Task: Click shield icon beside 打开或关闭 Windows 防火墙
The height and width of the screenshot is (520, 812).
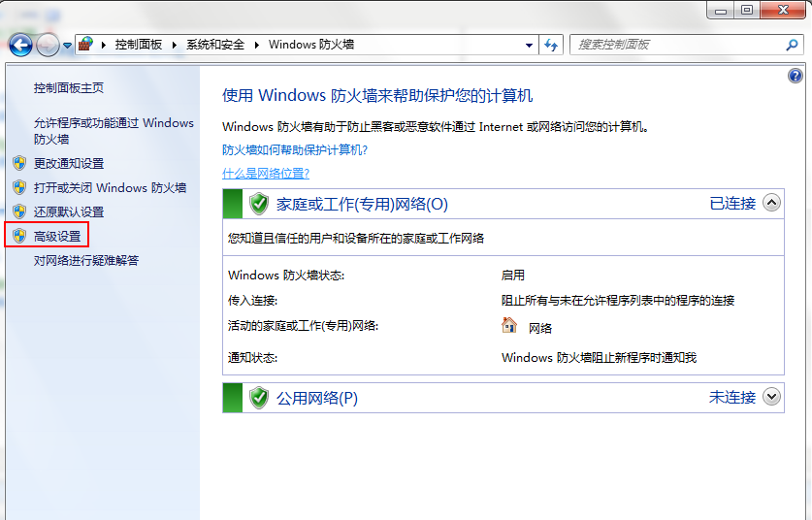Action: 19,187
